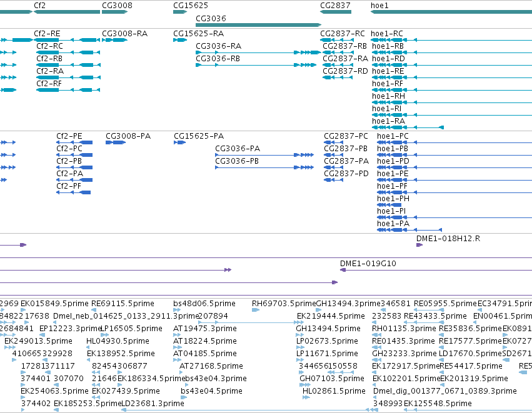Select EST RE69115.5prime
Viewport: 532px width, 413px height.
pyautogui.click(x=123, y=304)
